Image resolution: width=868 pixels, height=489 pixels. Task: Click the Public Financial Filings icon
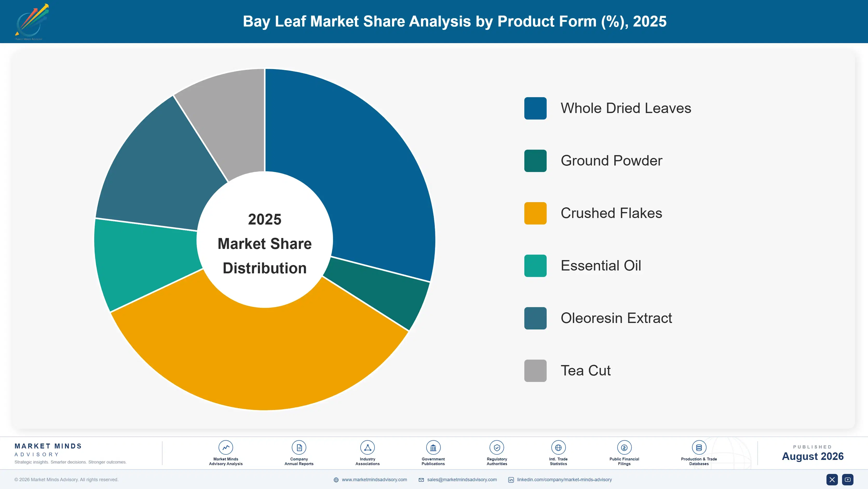pos(624,447)
